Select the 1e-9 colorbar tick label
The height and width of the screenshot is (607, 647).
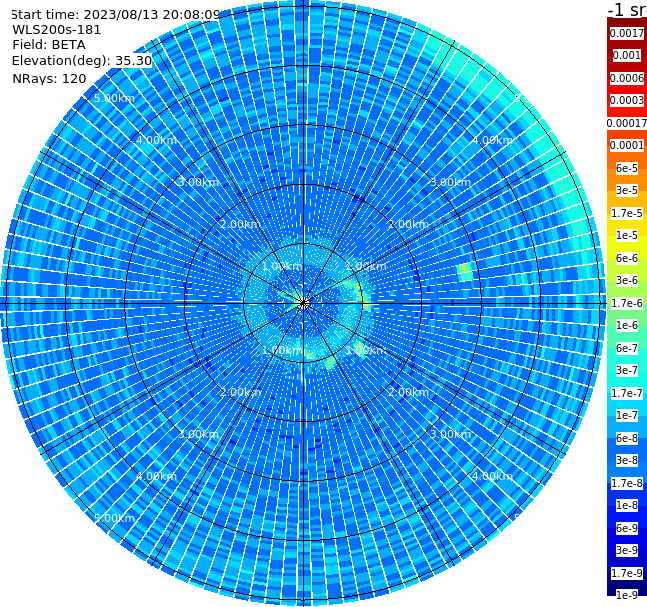pyautogui.click(x=627, y=595)
